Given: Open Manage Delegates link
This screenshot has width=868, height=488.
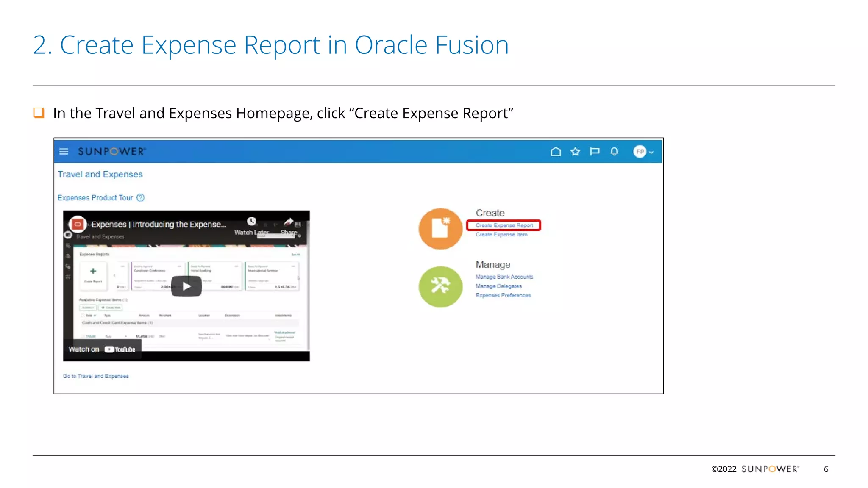Looking at the screenshot, I should [498, 286].
